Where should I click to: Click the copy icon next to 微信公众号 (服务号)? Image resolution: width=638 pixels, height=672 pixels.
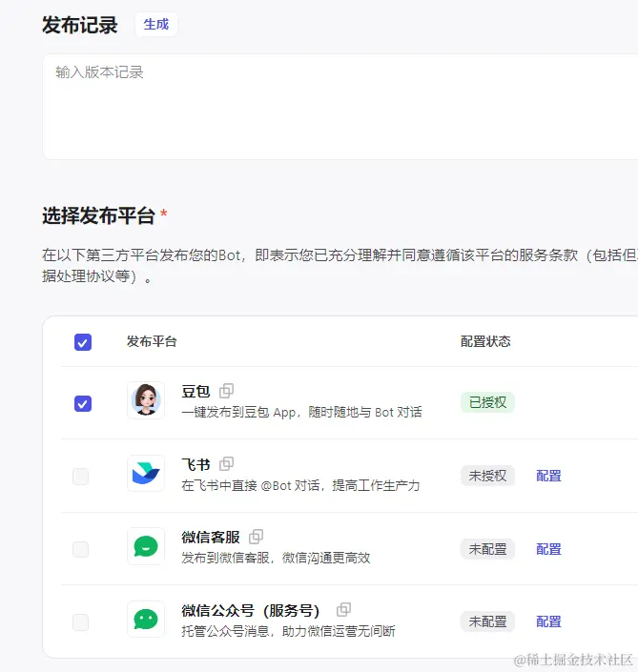click(344, 609)
